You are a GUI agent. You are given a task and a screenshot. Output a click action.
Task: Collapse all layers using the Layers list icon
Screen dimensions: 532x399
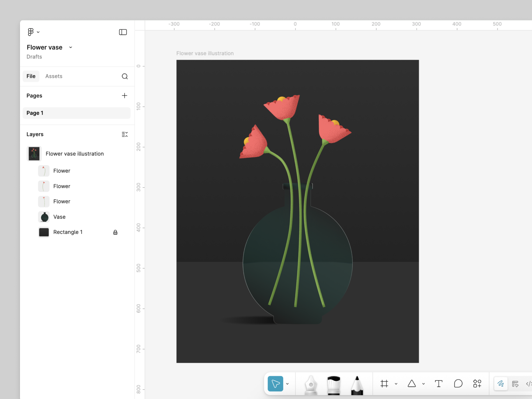coord(124,134)
